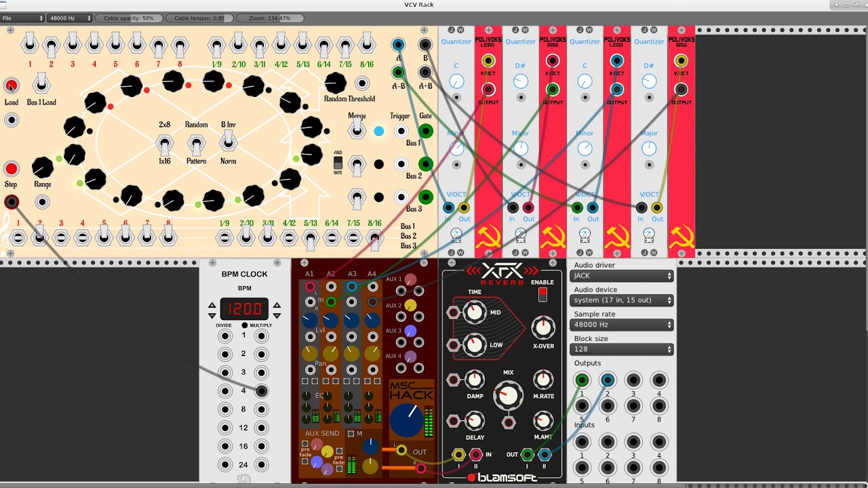Open Audio driver JACK dropdown
The height and width of the screenshot is (488, 868).
coord(623,276)
